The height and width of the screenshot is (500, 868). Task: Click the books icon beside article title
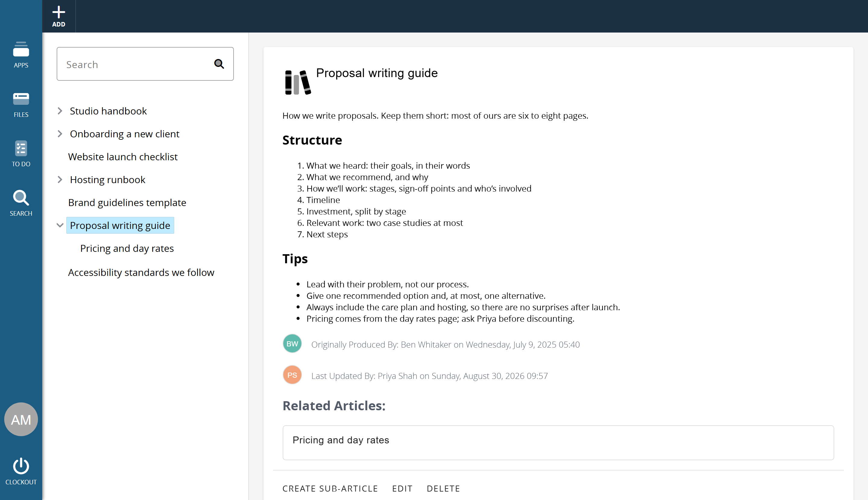click(x=298, y=83)
